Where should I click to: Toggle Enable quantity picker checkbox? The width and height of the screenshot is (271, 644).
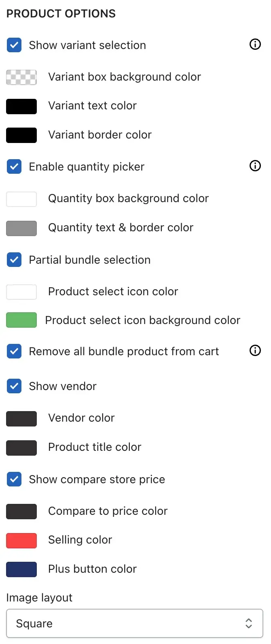click(x=14, y=166)
